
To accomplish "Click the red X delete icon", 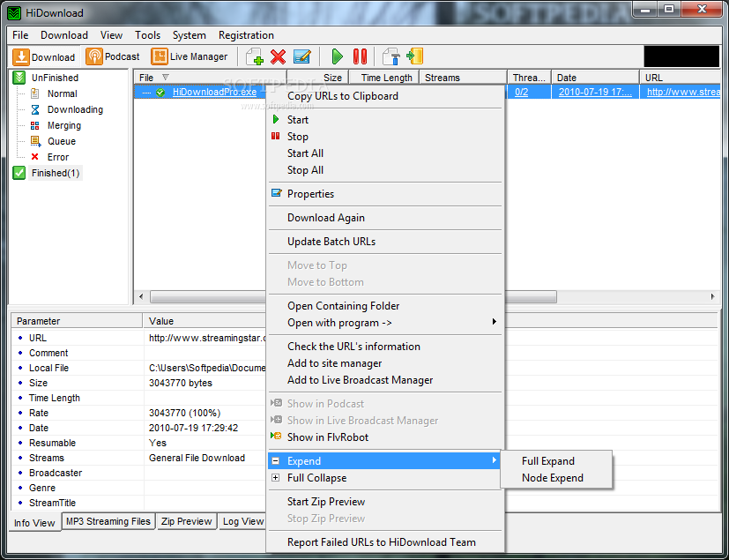I will pos(278,56).
